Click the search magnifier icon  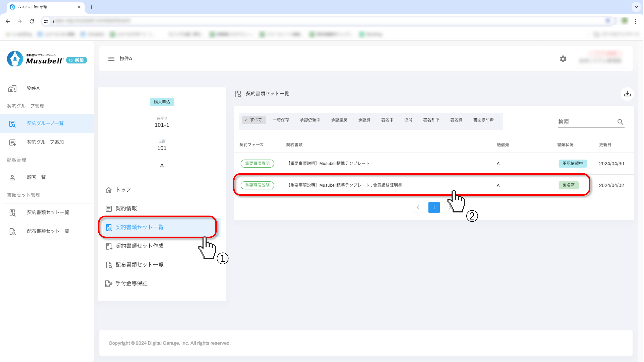(620, 122)
